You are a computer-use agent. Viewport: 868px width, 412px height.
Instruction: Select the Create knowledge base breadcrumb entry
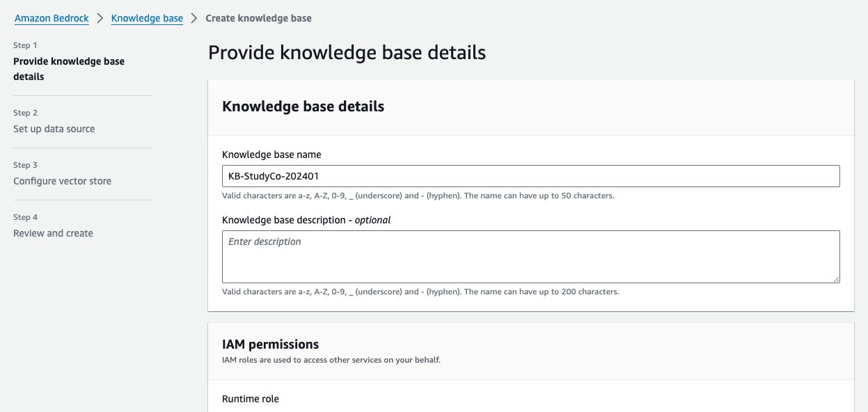coord(258,18)
